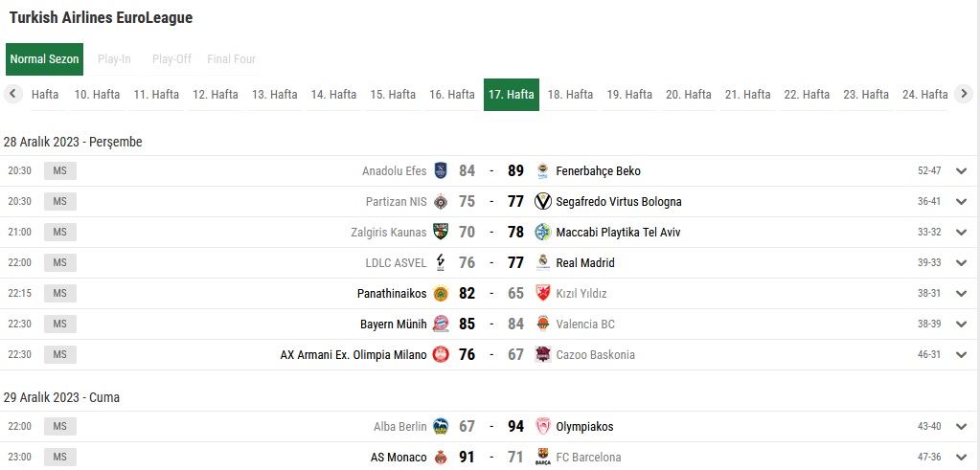The width and height of the screenshot is (980, 470).
Task: Click the Segafredo Virtus Bologna logo
Action: tap(543, 202)
